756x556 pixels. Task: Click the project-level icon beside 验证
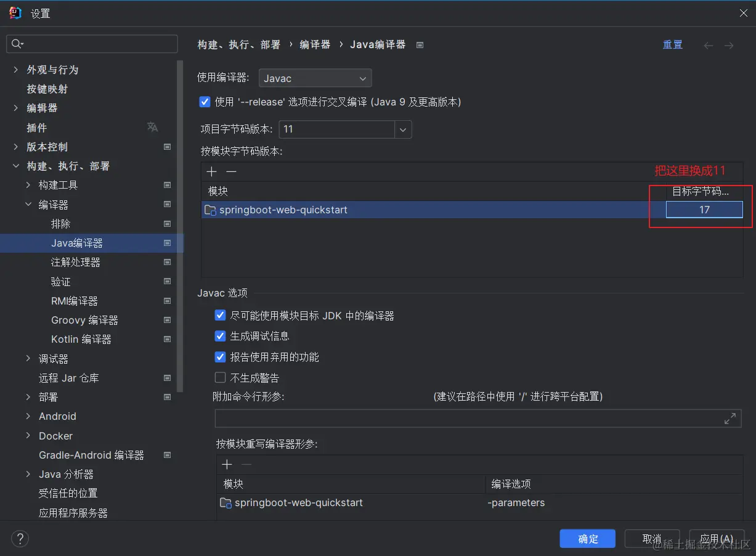click(167, 281)
